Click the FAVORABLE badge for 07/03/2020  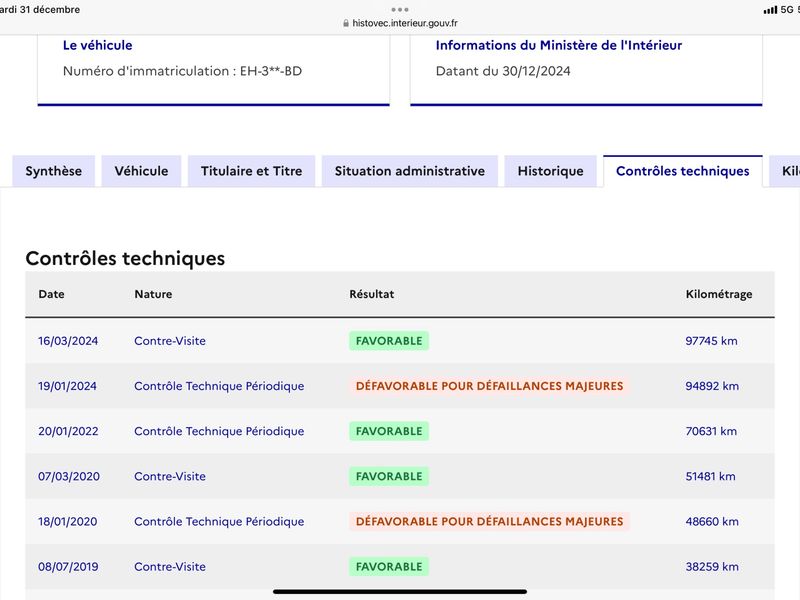389,477
